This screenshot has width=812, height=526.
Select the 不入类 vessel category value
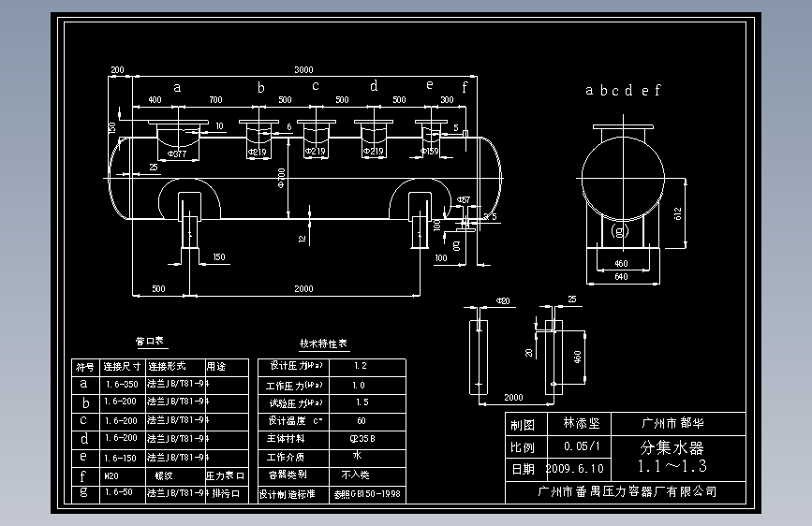355,475
